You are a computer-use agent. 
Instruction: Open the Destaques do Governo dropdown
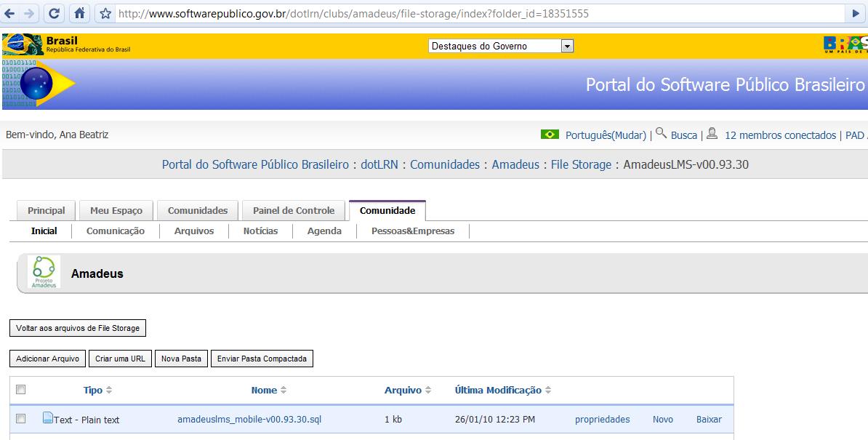[501, 47]
